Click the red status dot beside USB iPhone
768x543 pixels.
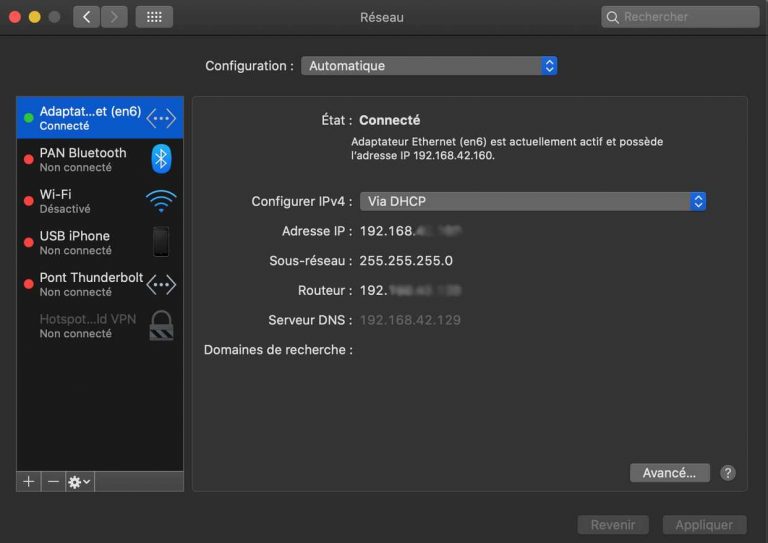[29, 243]
